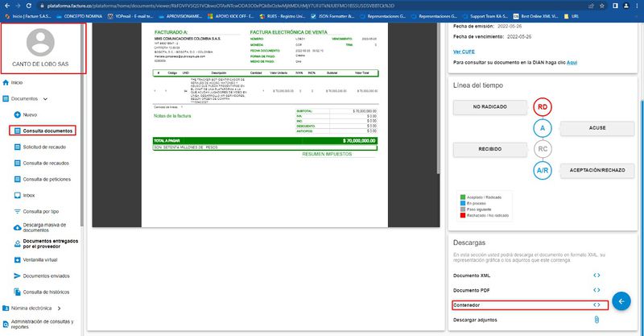The image size is (644, 336).
Task: Download Documento PDF via its code icon
Action: point(597,290)
